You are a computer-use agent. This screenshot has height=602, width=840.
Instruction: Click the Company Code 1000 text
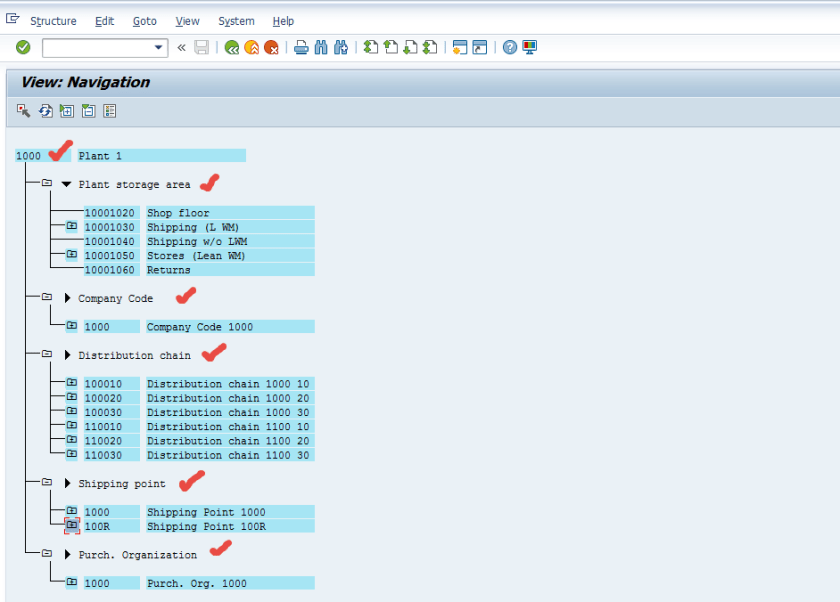click(x=200, y=327)
